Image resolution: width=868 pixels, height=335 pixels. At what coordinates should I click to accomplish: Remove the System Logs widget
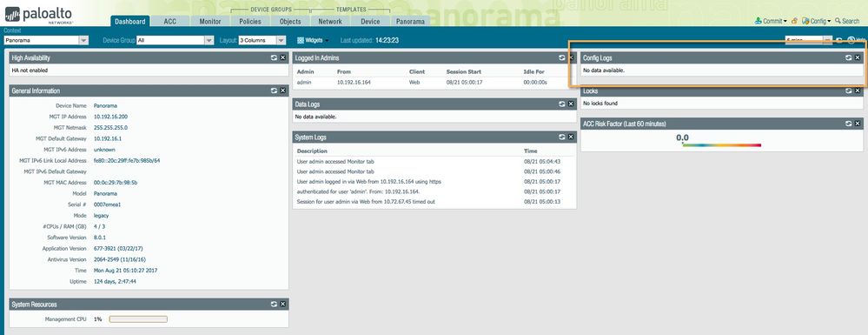click(x=571, y=137)
